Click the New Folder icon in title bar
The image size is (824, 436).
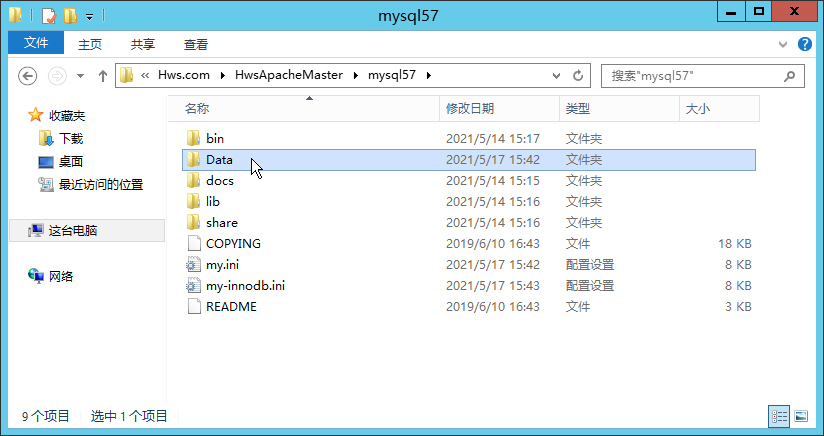tap(69, 16)
